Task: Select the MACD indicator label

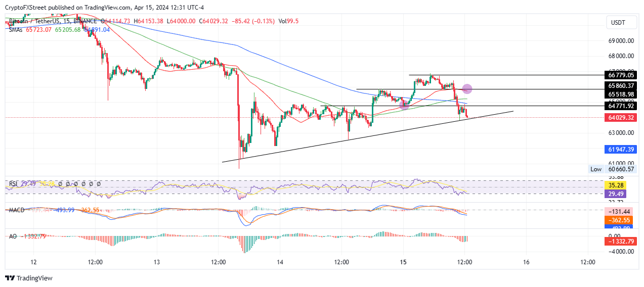Action: (x=16, y=210)
